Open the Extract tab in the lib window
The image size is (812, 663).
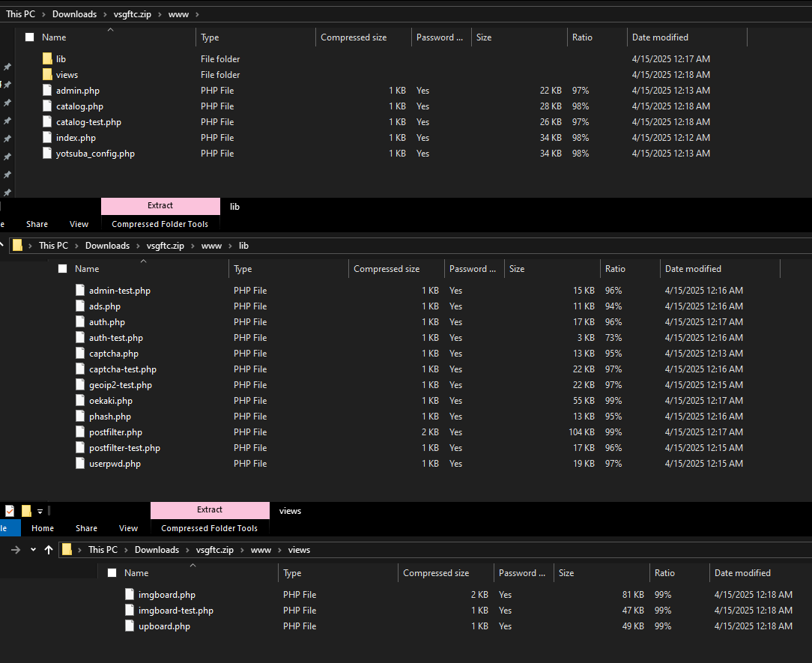pyautogui.click(x=160, y=206)
